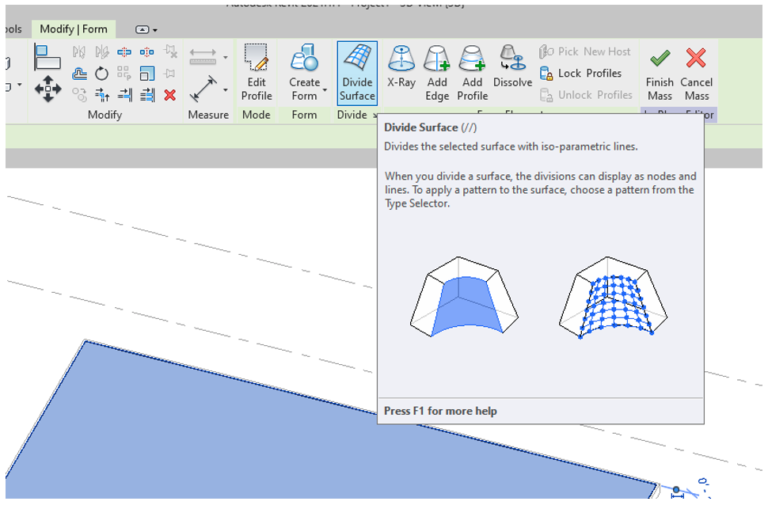Click Pick New Host

pyautogui.click(x=585, y=51)
